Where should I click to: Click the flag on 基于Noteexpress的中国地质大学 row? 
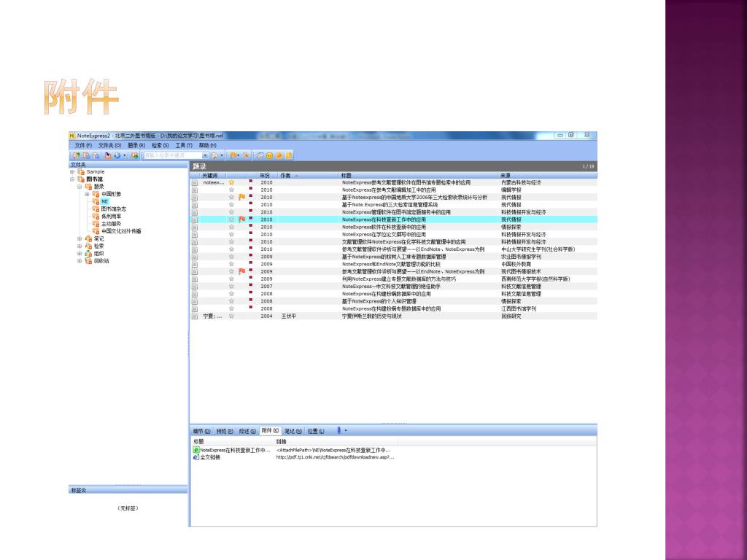242,197
